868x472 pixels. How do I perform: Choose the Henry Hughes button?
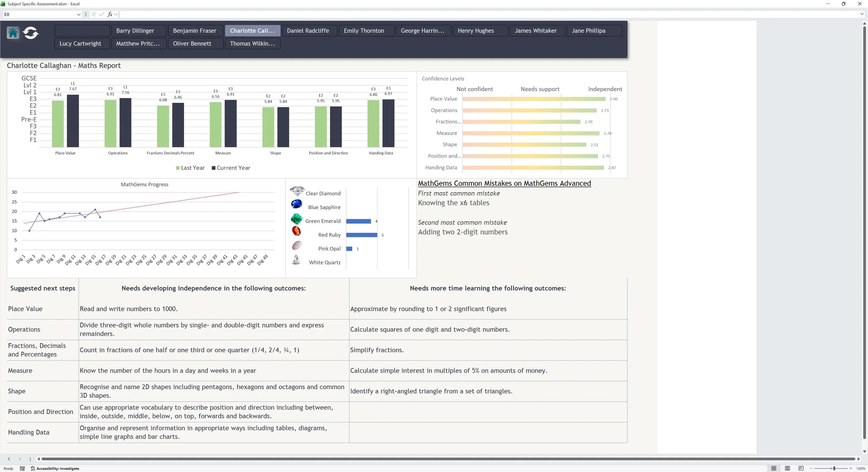[481, 31]
